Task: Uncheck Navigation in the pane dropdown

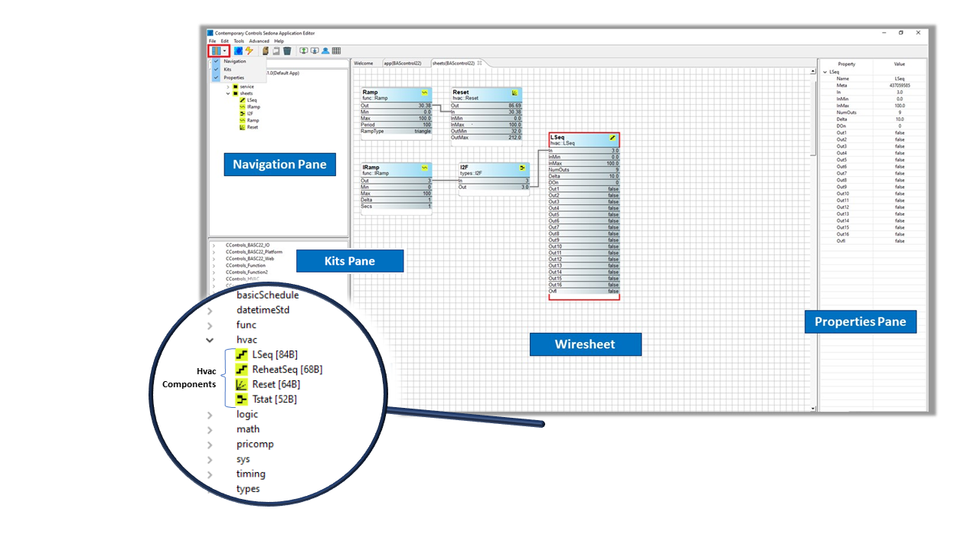Action: pos(217,61)
